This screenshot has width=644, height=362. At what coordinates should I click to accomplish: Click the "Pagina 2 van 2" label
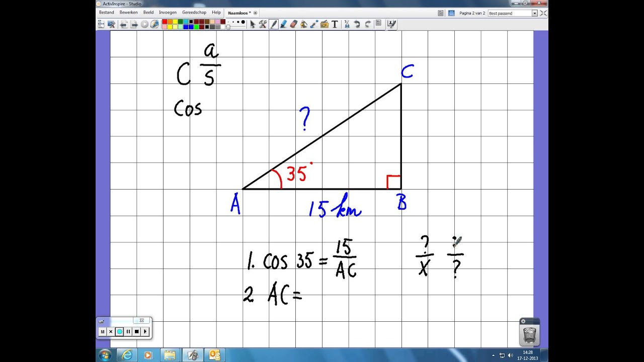[472, 13]
